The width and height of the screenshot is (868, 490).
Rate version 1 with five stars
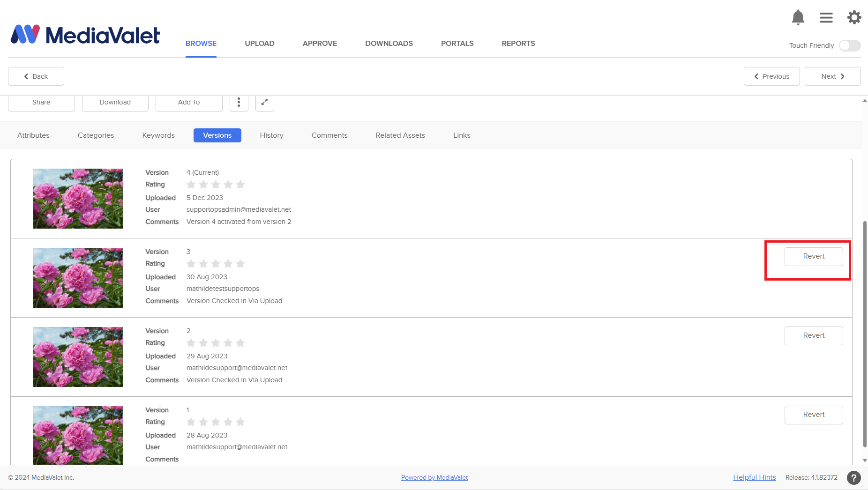(240, 422)
